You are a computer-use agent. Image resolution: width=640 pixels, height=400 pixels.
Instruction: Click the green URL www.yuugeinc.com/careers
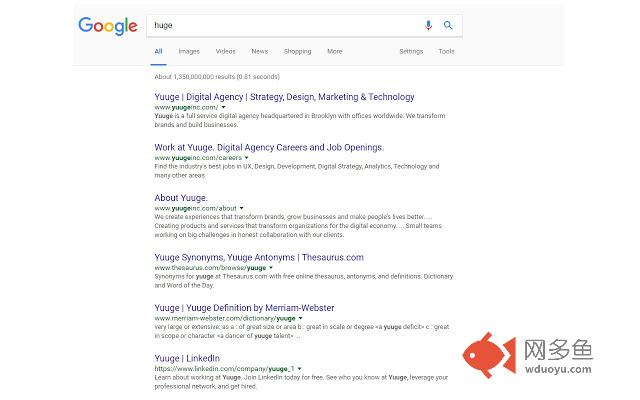(x=198, y=158)
